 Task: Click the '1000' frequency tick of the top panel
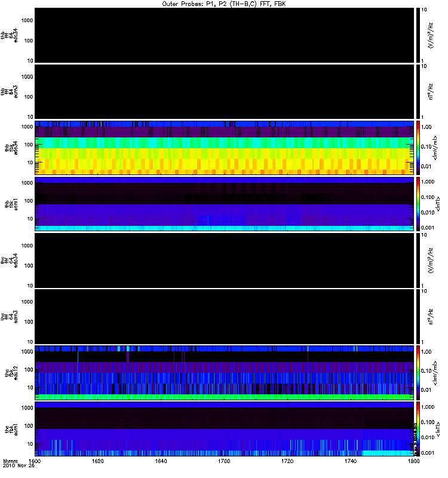click(x=27, y=20)
